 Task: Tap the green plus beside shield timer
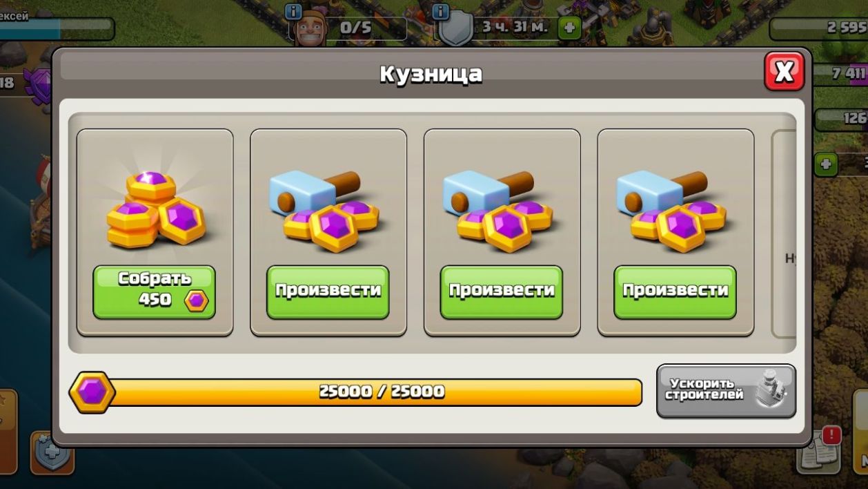pyautogui.click(x=569, y=29)
